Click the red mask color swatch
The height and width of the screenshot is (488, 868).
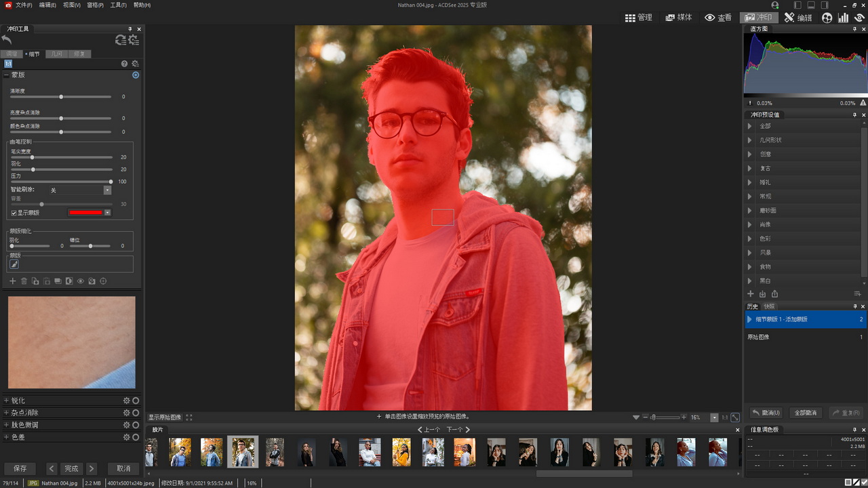point(85,213)
